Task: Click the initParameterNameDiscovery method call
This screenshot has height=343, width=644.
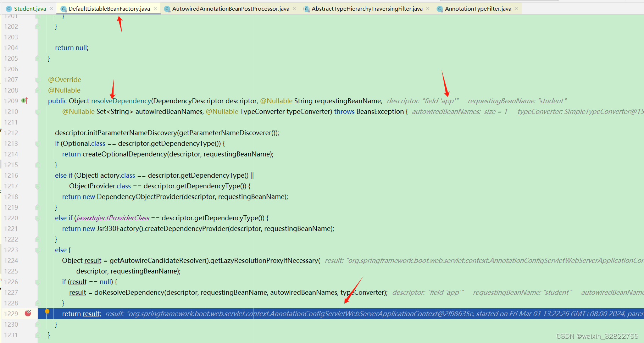Action: (x=132, y=133)
